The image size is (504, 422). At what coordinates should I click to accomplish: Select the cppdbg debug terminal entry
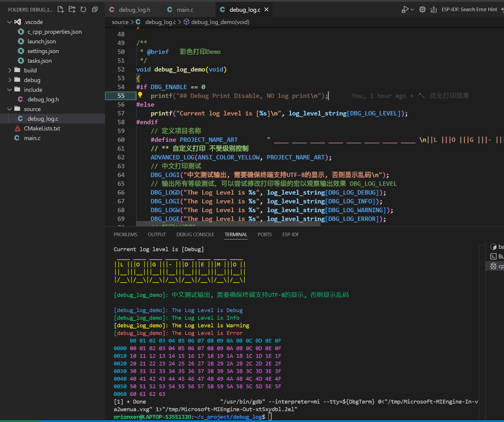[x=495, y=266]
